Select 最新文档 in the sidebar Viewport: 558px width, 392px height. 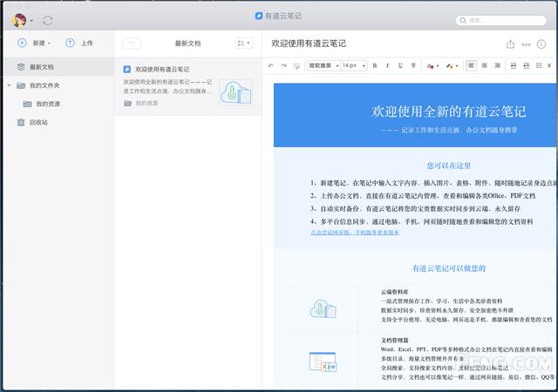point(58,67)
